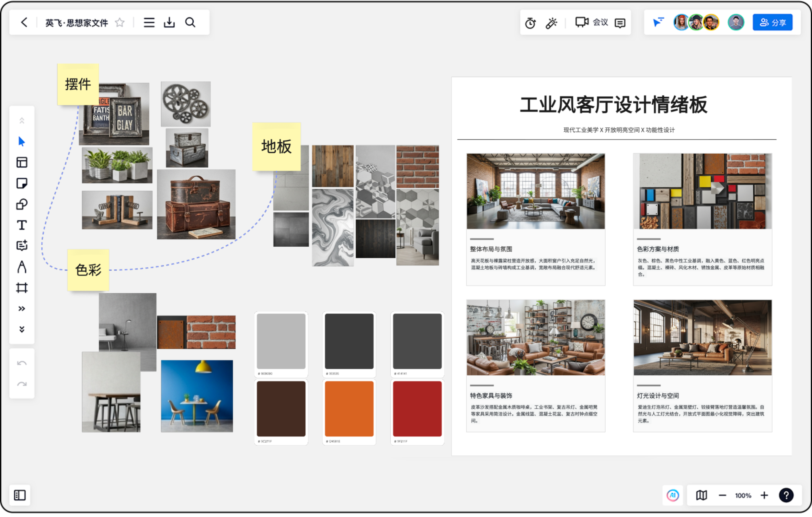This screenshot has height=517, width=812.
Task: Open the 100% zoom level menu
Action: pos(743,496)
